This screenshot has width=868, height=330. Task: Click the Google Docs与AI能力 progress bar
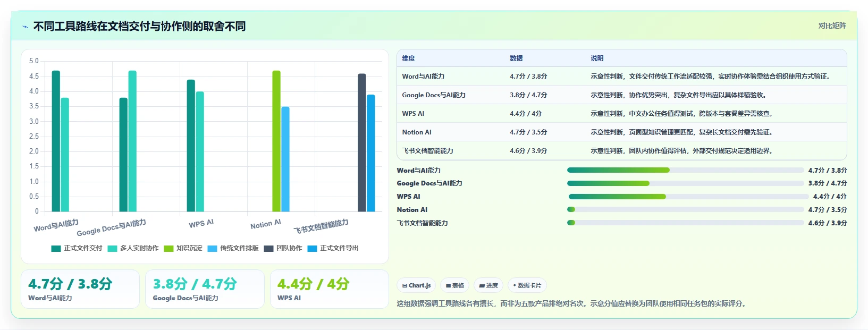(x=686, y=183)
